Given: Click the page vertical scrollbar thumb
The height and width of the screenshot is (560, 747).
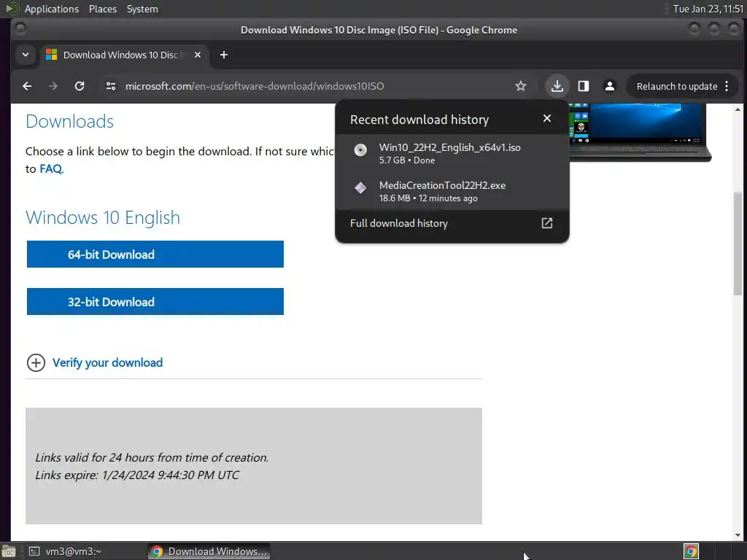Looking at the screenshot, I should pyautogui.click(x=738, y=244).
